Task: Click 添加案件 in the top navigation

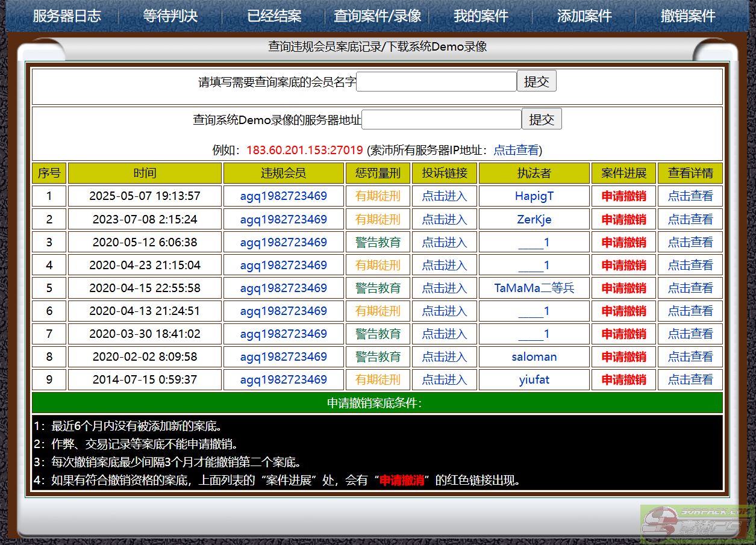Action: 584,16
